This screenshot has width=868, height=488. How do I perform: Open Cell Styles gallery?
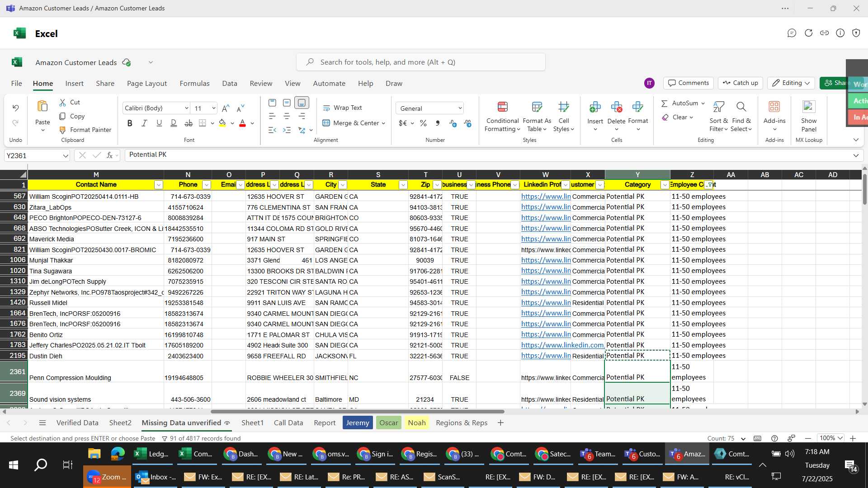[563, 117]
